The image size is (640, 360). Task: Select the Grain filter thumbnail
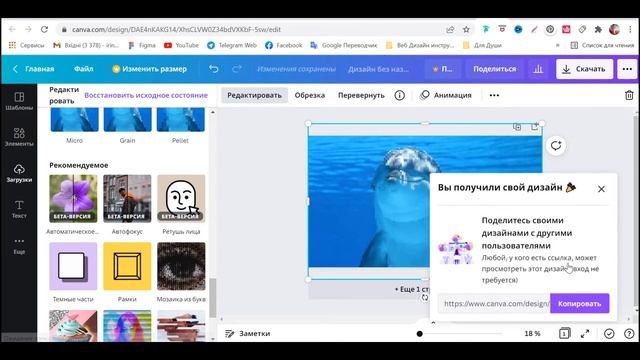[x=127, y=120]
